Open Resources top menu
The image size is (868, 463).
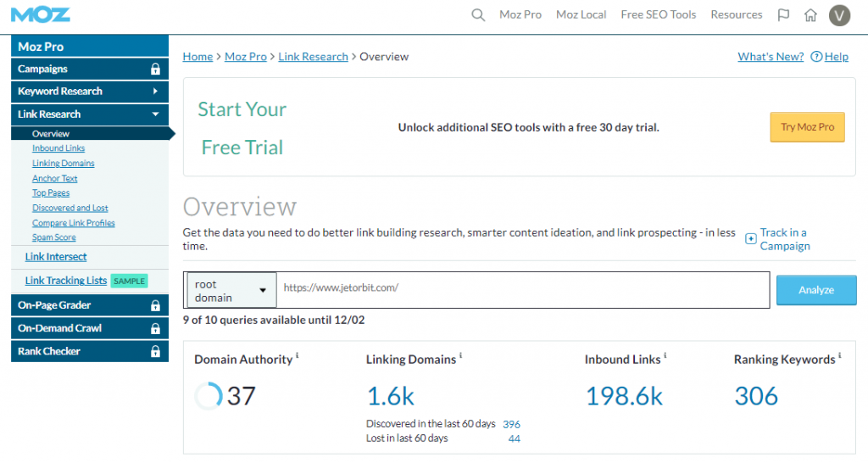(x=737, y=15)
